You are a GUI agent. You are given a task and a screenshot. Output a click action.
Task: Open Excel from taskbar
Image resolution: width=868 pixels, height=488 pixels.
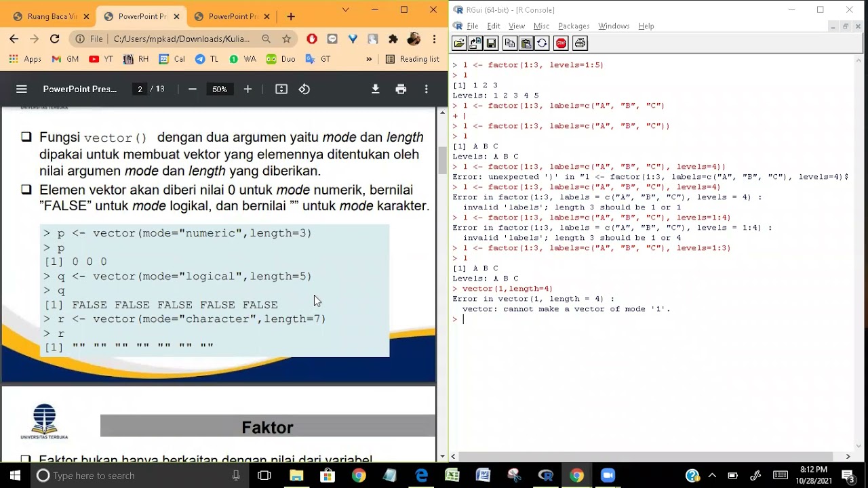(452, 475)
